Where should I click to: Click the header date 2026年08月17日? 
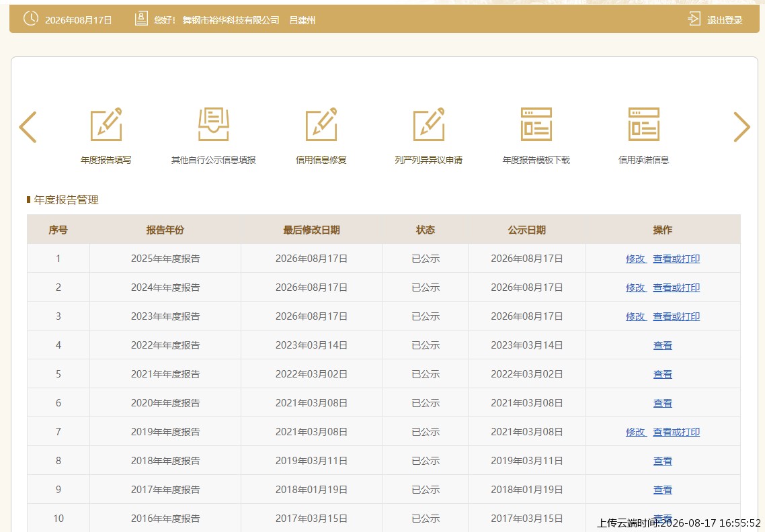[79, 20]
